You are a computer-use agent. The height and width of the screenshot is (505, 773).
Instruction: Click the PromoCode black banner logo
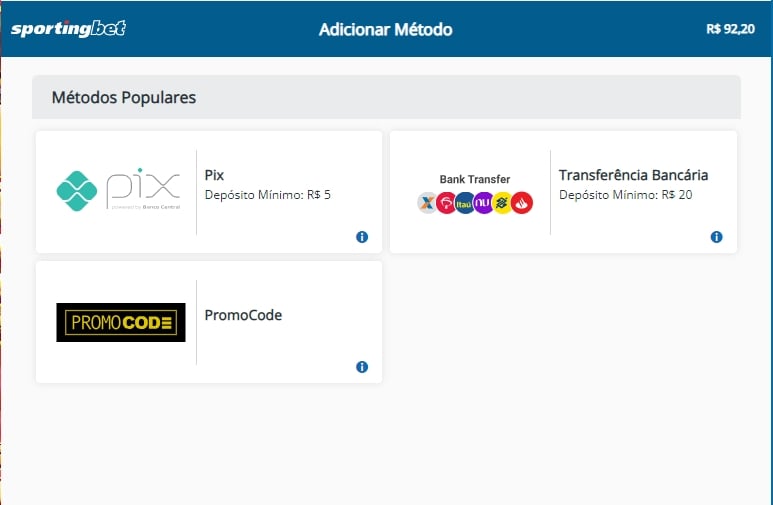[121, 322]
